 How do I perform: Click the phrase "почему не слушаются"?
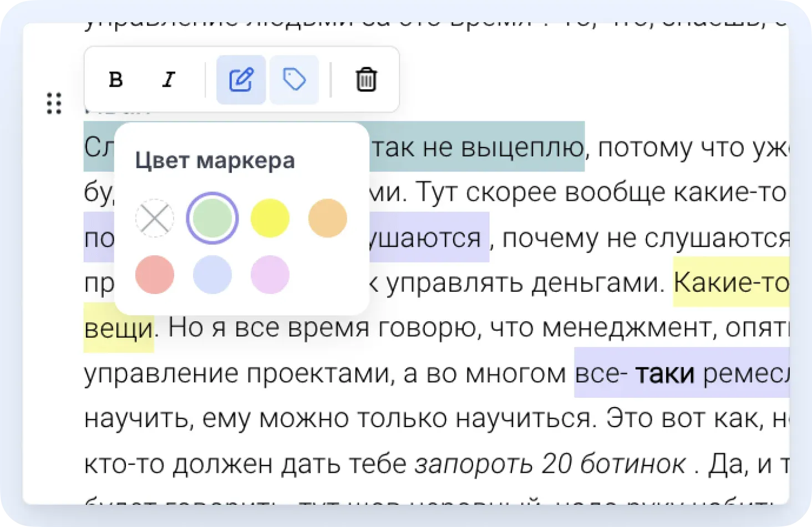point(646,239)
